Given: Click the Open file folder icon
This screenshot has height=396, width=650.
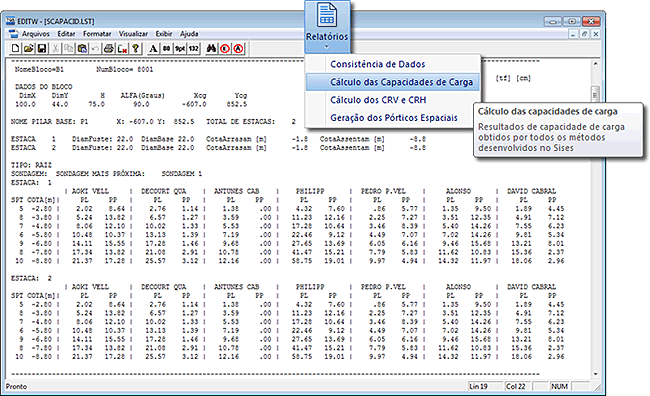Looking at the screenshot, I should (x=29, y=49).
